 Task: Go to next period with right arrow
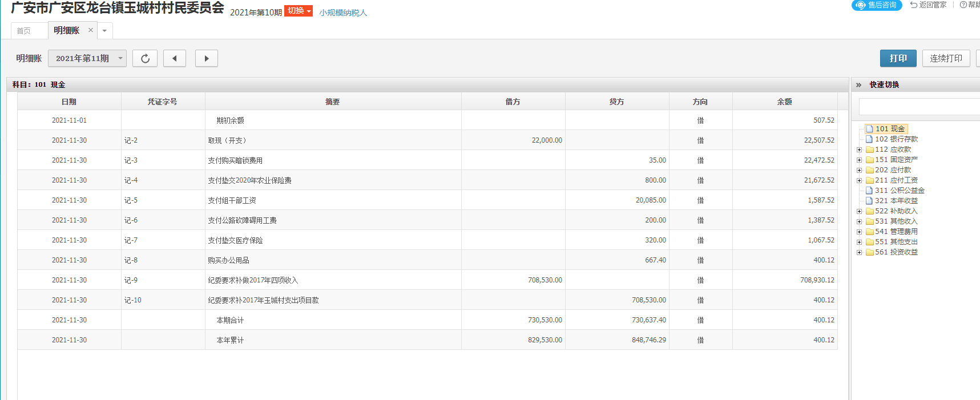pyautogui.click(x=207, y=58)
